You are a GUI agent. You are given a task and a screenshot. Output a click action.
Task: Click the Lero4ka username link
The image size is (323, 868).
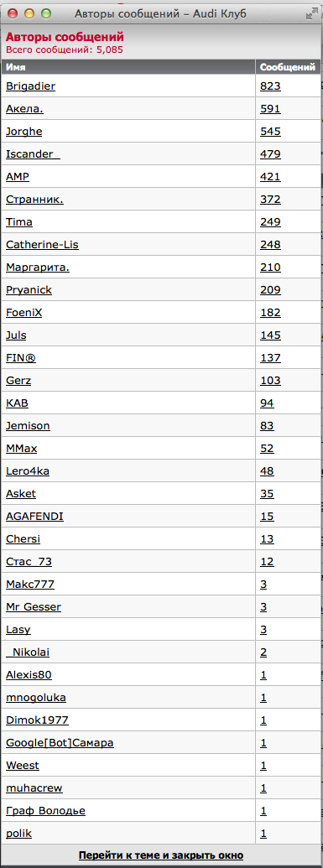28,471
